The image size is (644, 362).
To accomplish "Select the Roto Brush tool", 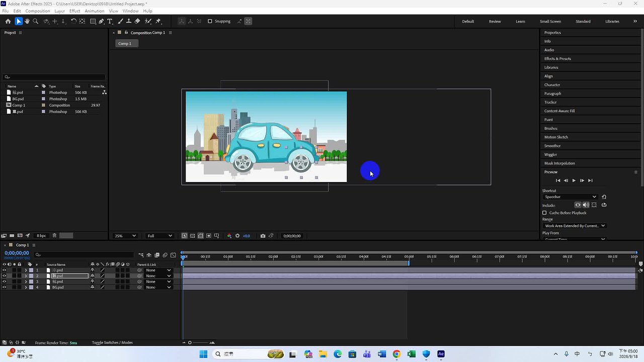I will [x=148, y=21].
